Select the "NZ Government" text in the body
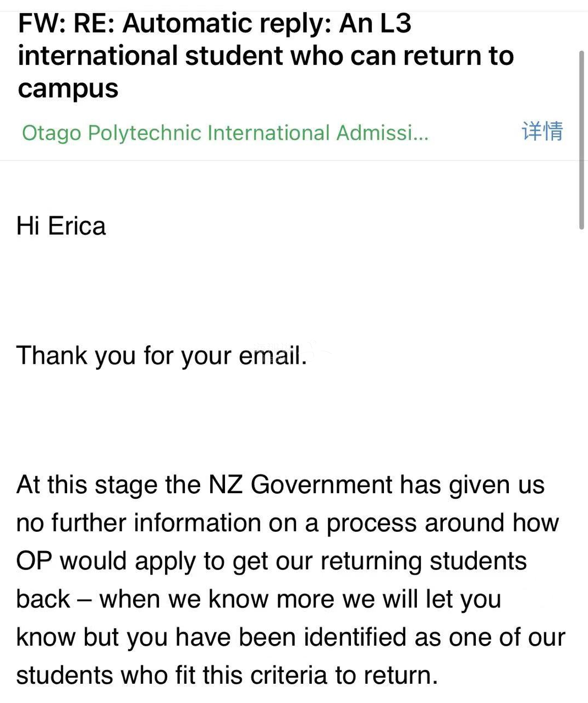Screen dimensions: 588x703 click(299, 485)
